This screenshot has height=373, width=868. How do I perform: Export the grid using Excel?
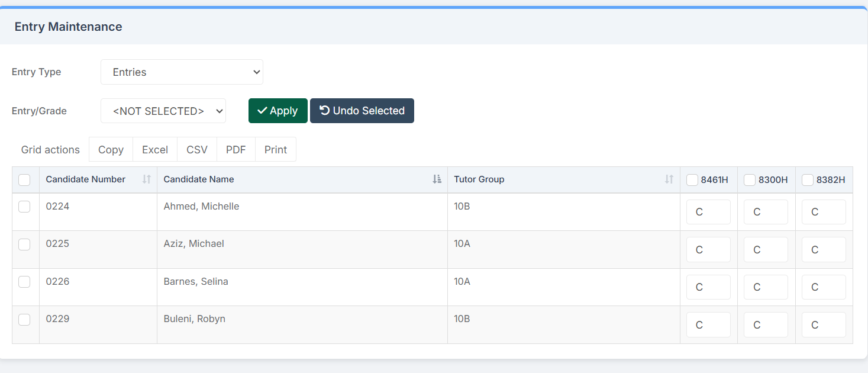tap(155, 150)
